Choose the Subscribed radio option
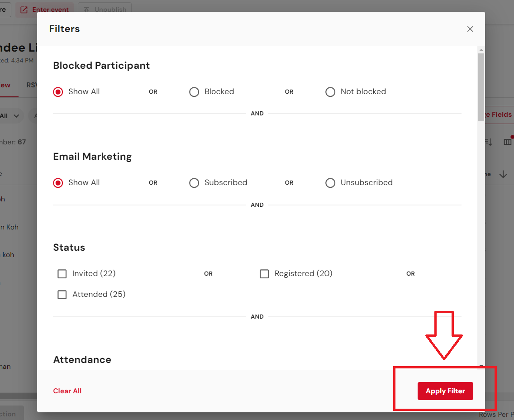The height and width of the screenshot is (420, 514). [194, 183]
